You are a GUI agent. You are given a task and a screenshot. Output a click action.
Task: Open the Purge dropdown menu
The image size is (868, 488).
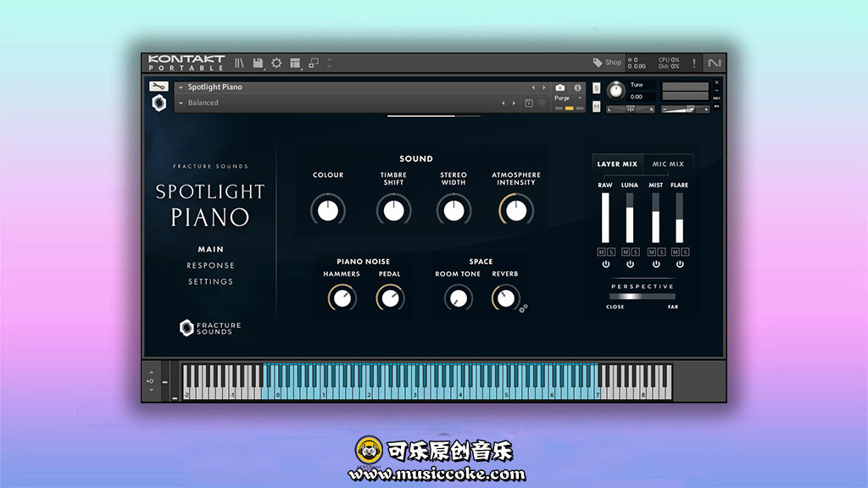(x=569, y=98)
